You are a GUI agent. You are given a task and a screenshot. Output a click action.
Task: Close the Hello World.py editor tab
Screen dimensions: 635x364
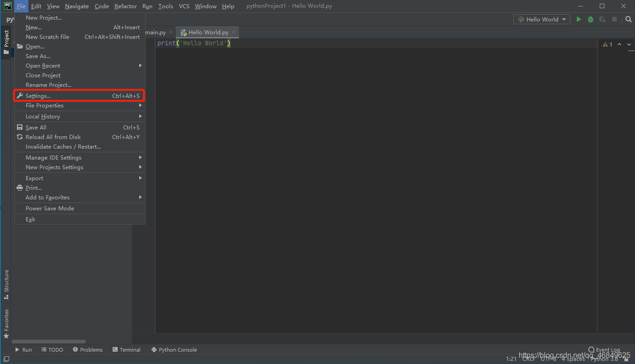coord(233,32)
